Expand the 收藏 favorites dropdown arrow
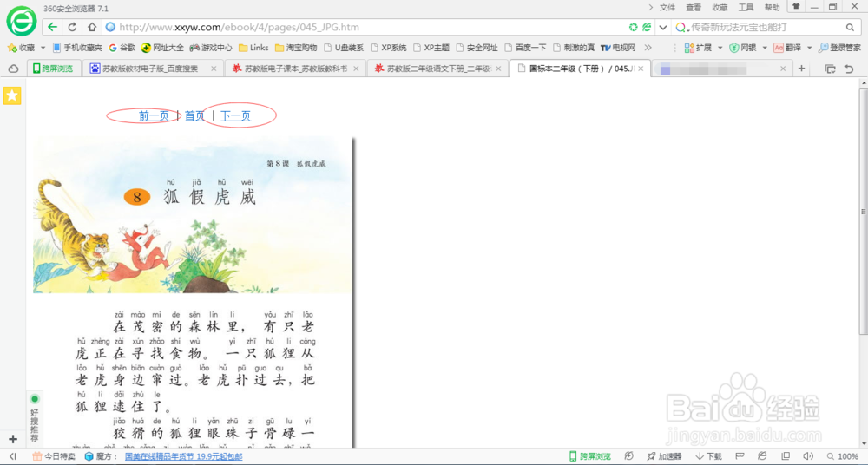This screenshot has width=868, height=465. click(x=43, y=49)
